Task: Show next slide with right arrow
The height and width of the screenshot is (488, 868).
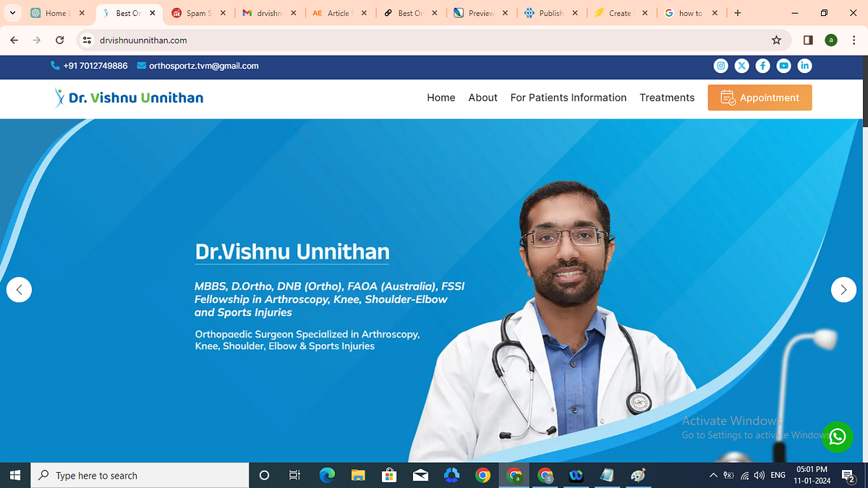Action: pyautogui.click(x=843, y=290)
